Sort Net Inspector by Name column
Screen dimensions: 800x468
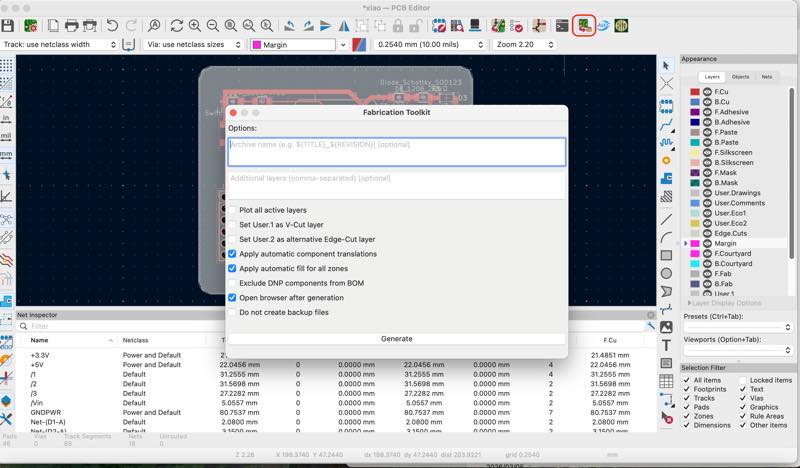(x=39, y=340)
